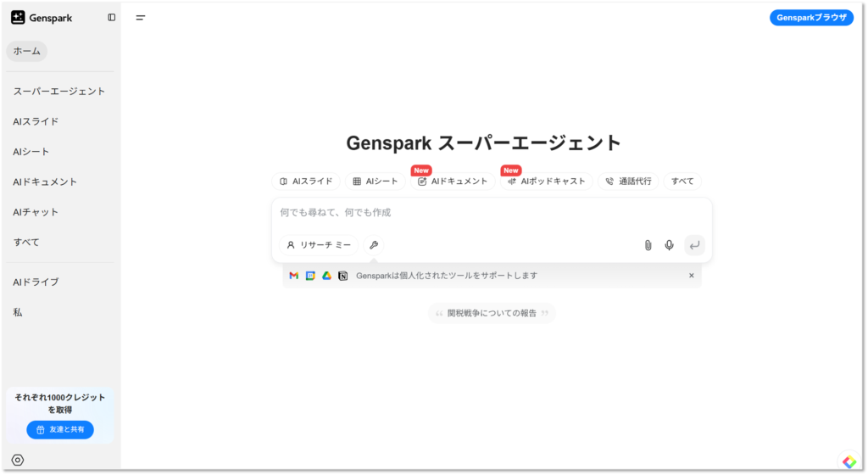Select the 通話代行 chip

tap(628, 182)
